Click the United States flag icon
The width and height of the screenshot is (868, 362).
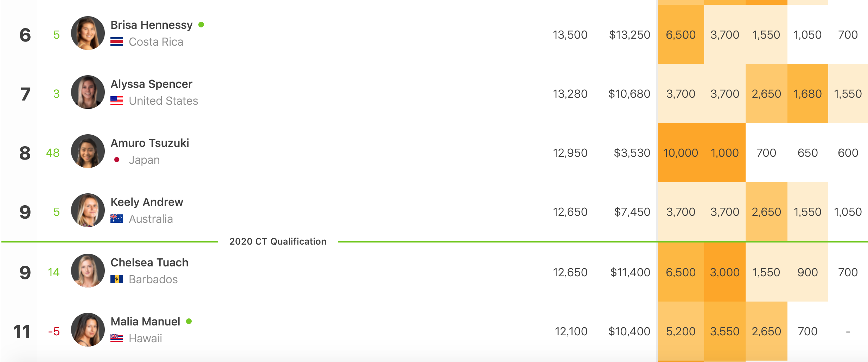click(117, 101)
